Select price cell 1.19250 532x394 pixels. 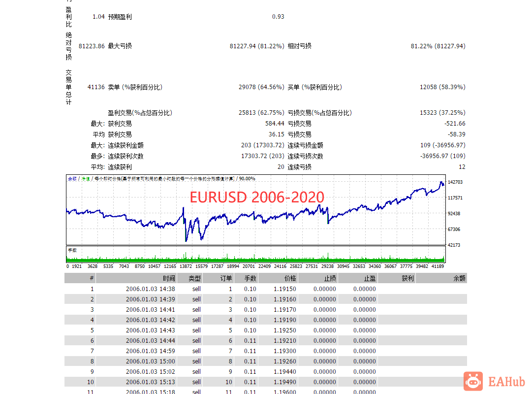click(x=284, y=330)
